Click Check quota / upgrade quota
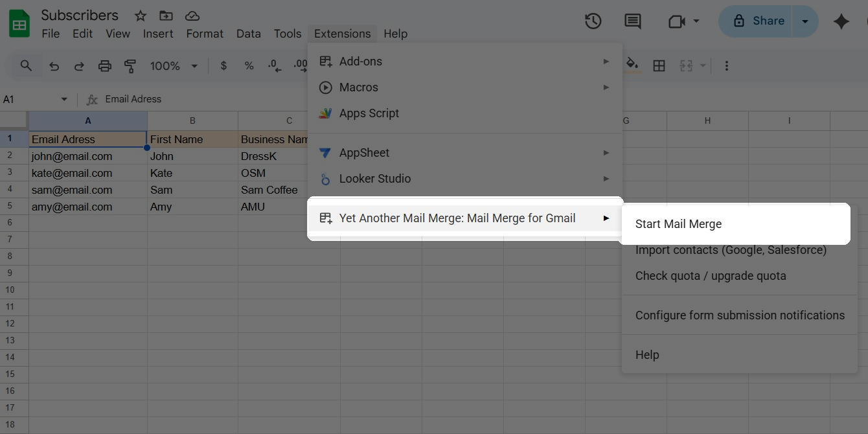This screenshot has width=868, height=434. coord(711,275)
